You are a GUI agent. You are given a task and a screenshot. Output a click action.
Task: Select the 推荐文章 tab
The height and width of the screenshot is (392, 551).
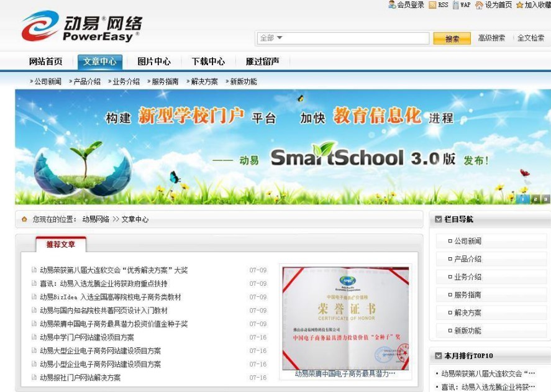pos(61,244)
